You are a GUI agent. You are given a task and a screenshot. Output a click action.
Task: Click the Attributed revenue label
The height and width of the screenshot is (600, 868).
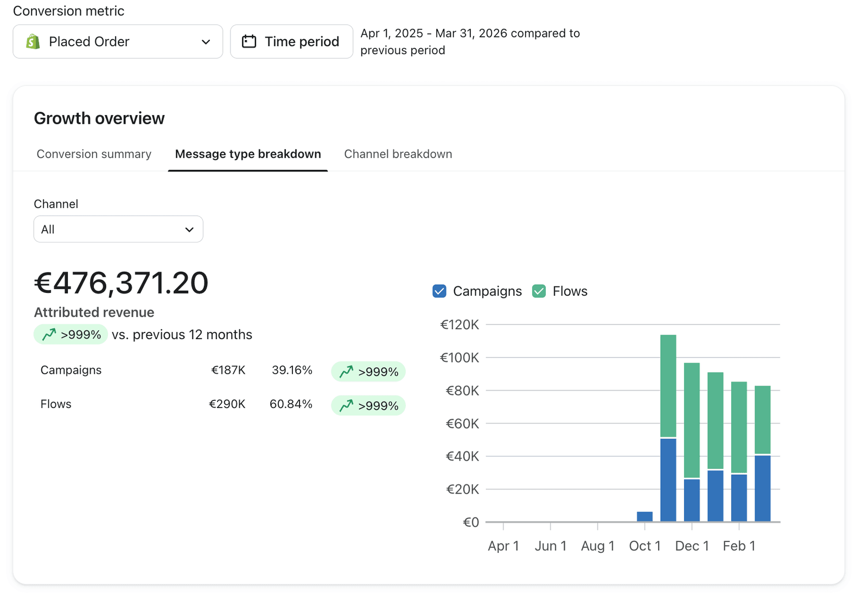coord(94,312)
